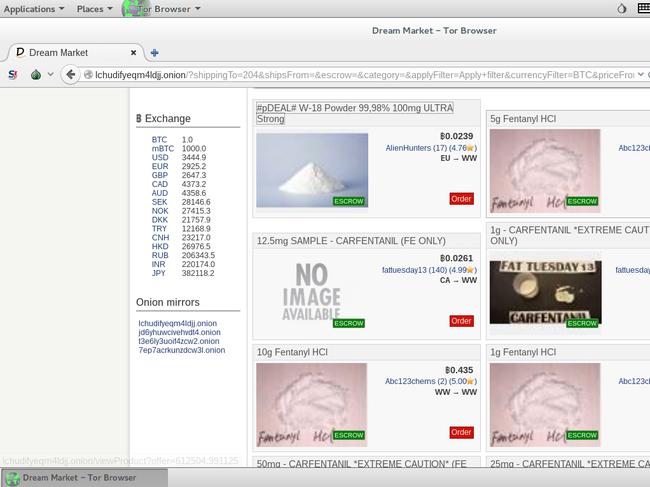Click ESCROW badge on 12.5mg SAMPLE listing
This screenshot has width=650, height=487.
click(349, 323)
